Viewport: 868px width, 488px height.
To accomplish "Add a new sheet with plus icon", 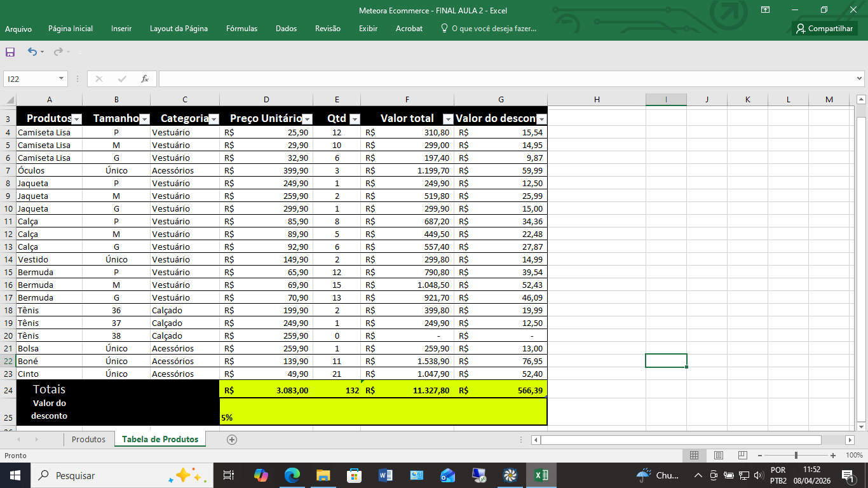I will (232, 440).
